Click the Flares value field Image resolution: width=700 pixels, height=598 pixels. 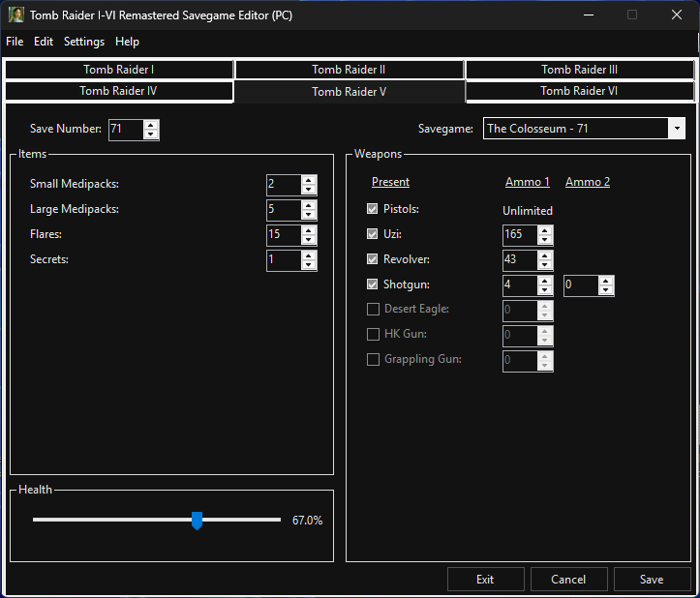click(284, 236)
